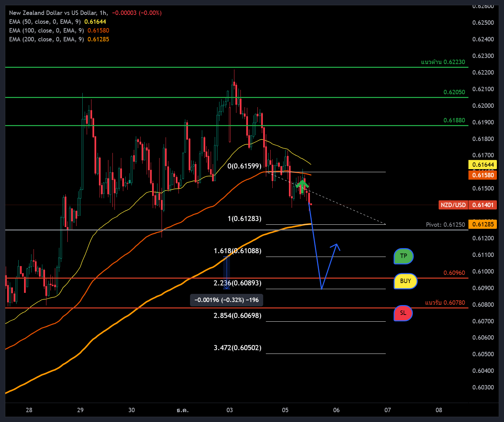This screenshot has width=504, height=422.
Task: Click the yellow EMA price label 0.61644
Action: click(482, 164)
